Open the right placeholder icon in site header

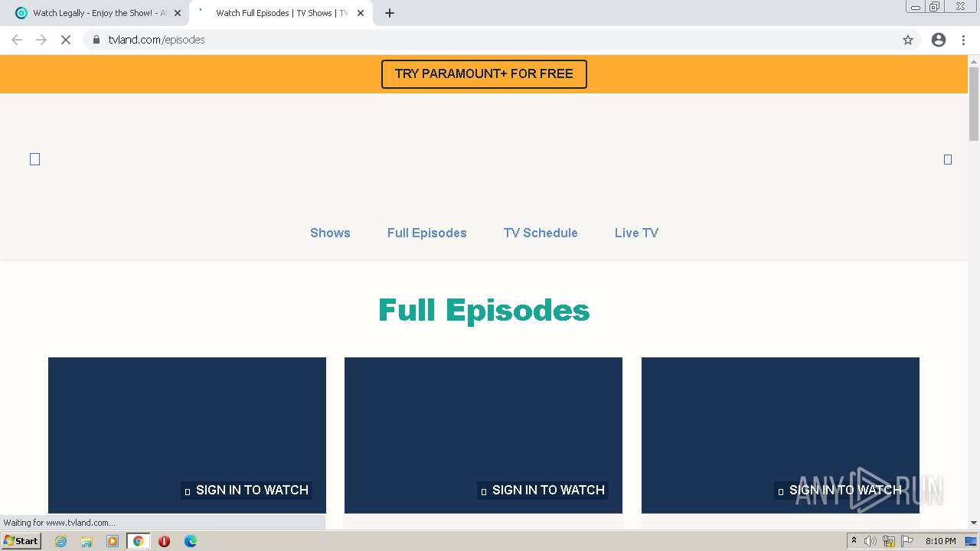[948, 159]
